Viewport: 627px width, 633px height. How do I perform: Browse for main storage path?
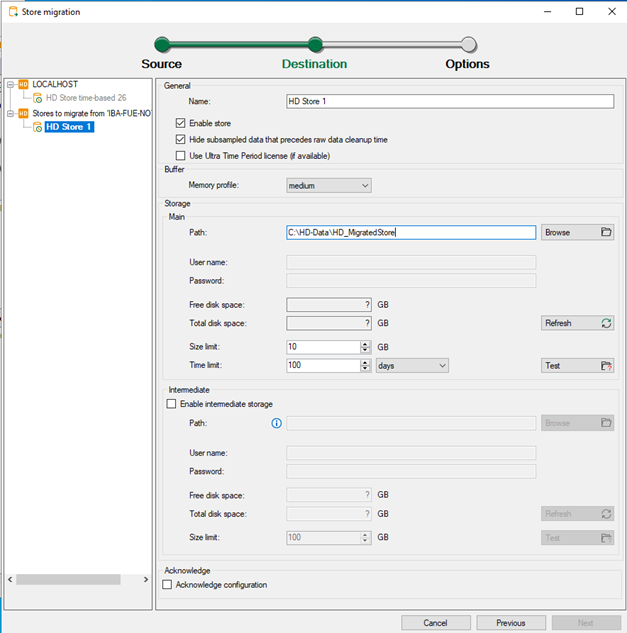(577, 232)
